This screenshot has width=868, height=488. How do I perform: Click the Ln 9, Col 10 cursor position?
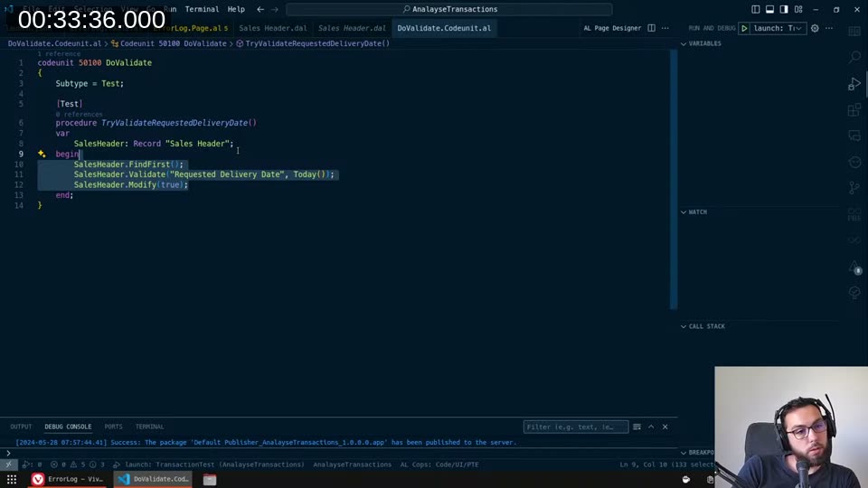coord(666,465)
